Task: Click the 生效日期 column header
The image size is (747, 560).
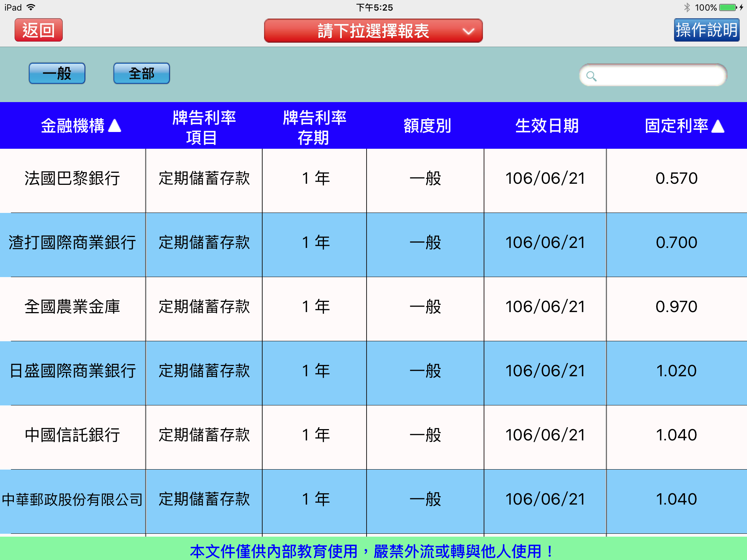Action: click(547, 126)
